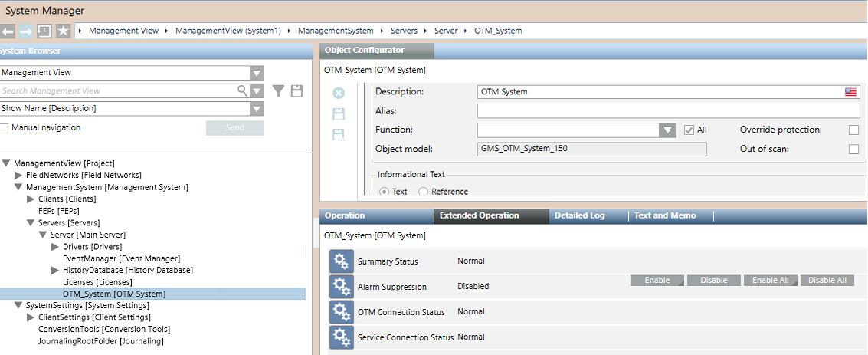Click the Alias input field

668,111
